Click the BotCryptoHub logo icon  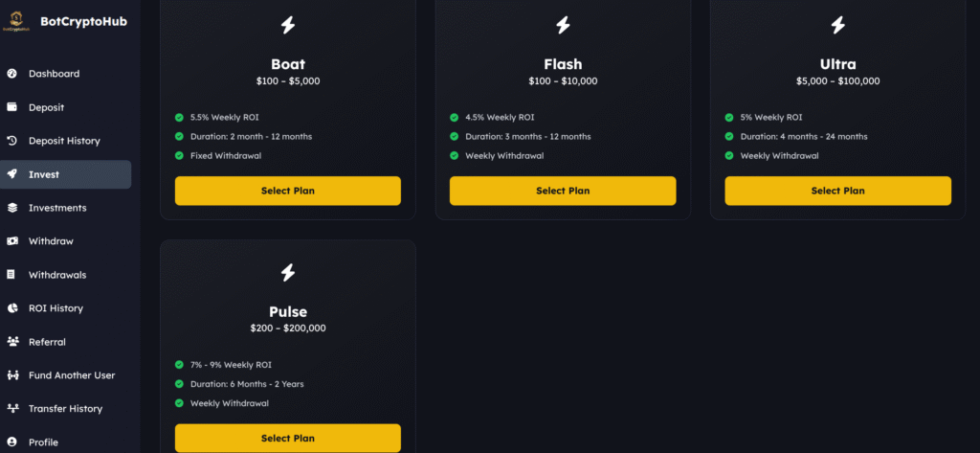16,21
